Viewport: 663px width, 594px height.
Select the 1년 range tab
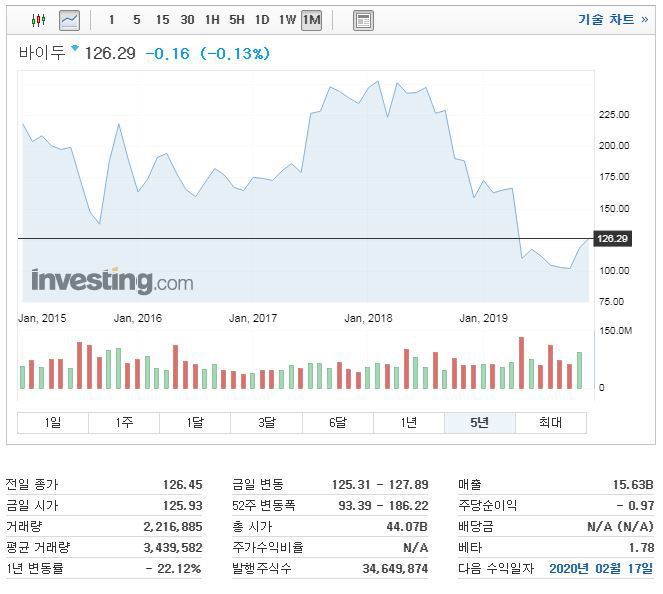pos(409,422)
